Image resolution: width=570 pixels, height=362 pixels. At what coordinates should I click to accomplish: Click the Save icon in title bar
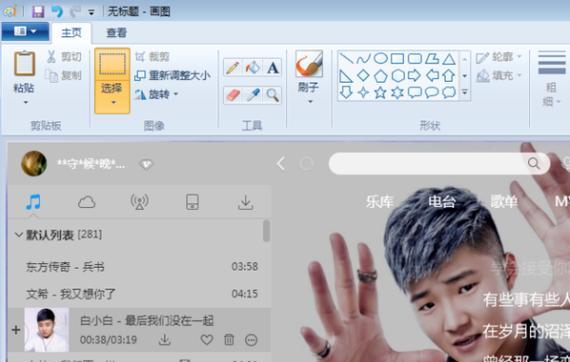(x=38, y=12)
